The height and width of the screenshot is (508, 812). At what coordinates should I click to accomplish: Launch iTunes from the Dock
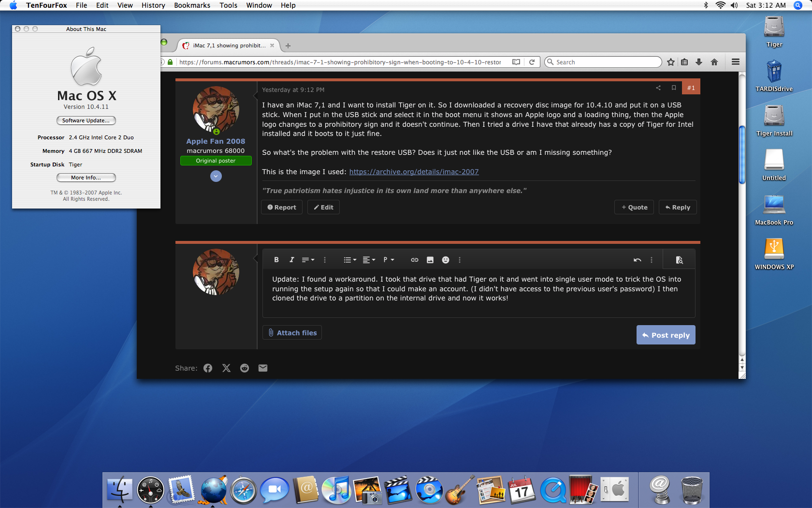coord(336,490)
